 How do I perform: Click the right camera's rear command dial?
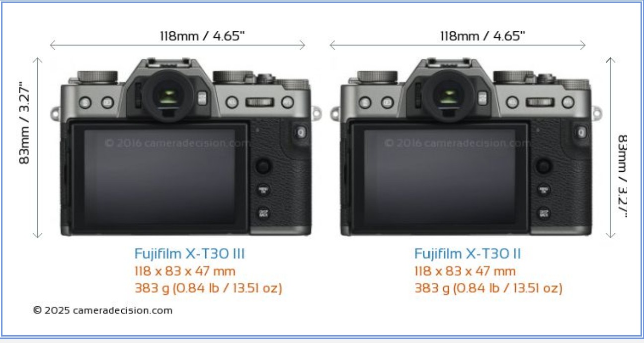coord(540,103)
